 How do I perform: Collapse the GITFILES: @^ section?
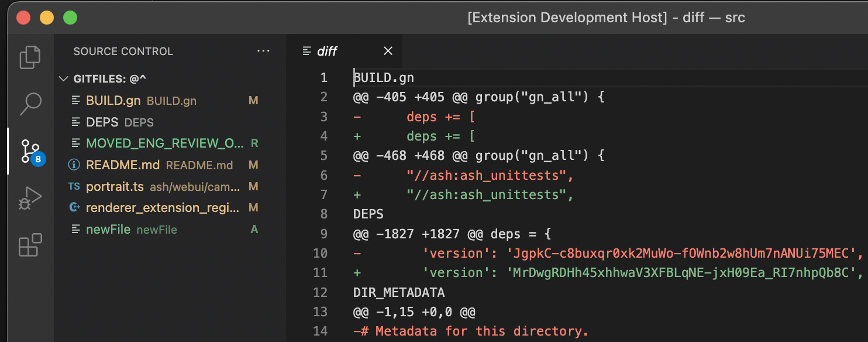coord(64,78)
